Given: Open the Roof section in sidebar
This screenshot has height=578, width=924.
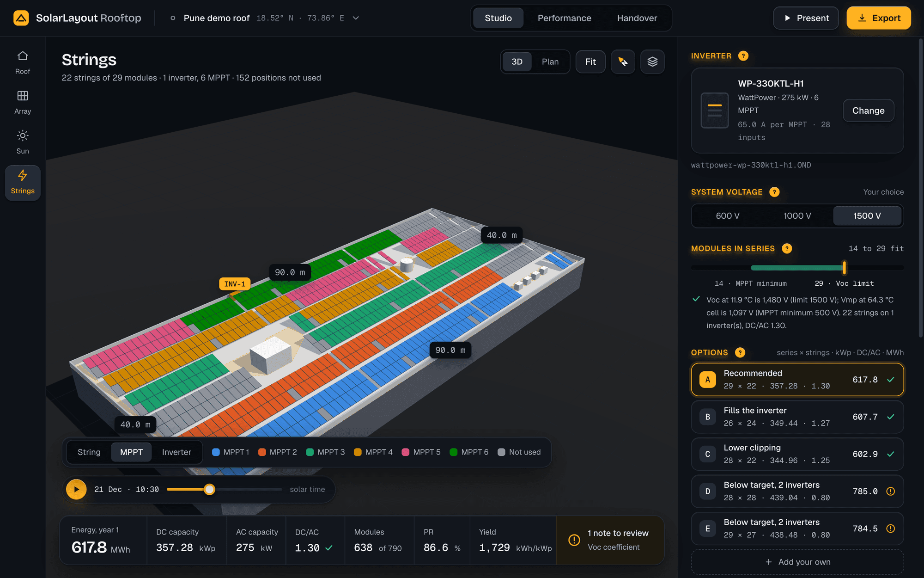Looking at the screenshot, I should click(23, 63).
